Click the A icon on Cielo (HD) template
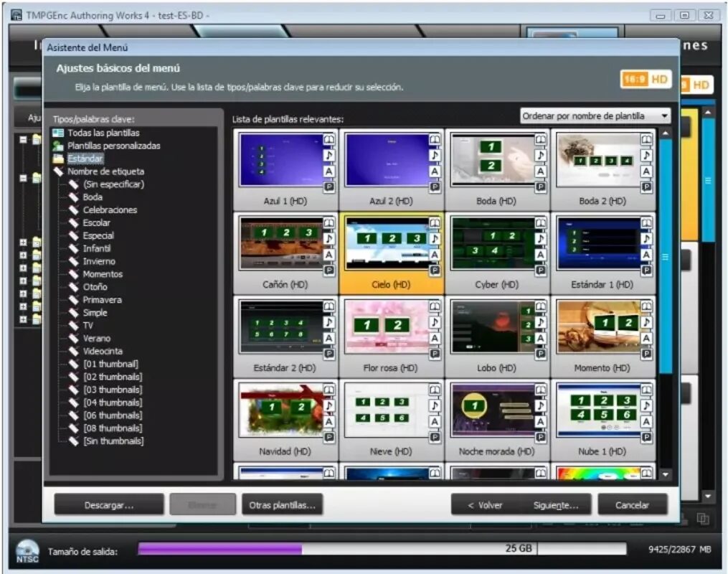 point(435,255)
